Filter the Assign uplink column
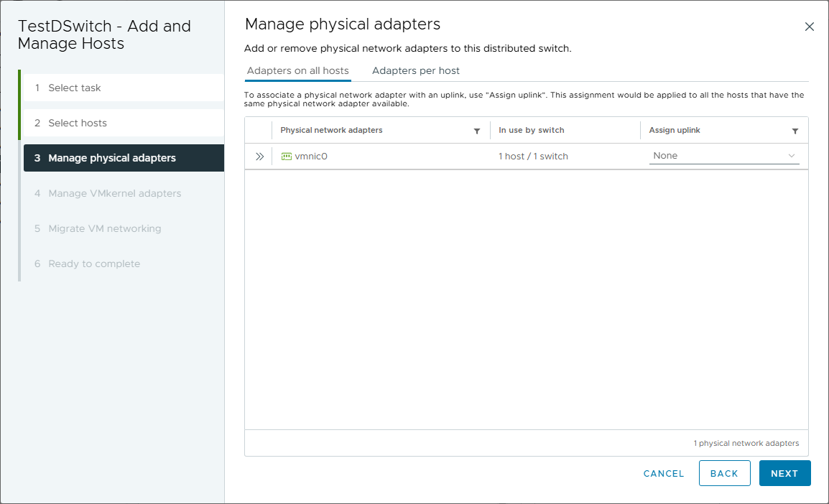 795,131
